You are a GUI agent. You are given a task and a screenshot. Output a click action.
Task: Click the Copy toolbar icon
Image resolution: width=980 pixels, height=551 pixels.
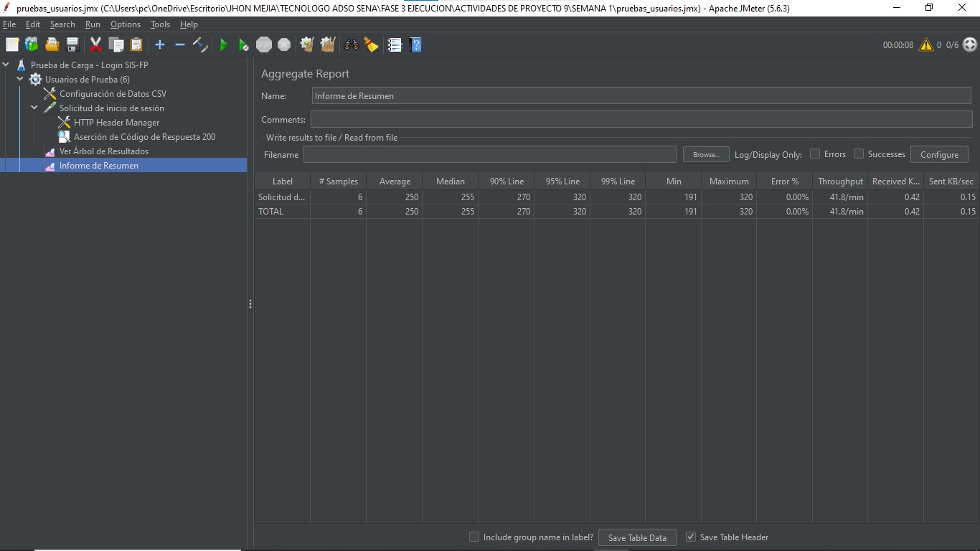(x=116, y=44)
